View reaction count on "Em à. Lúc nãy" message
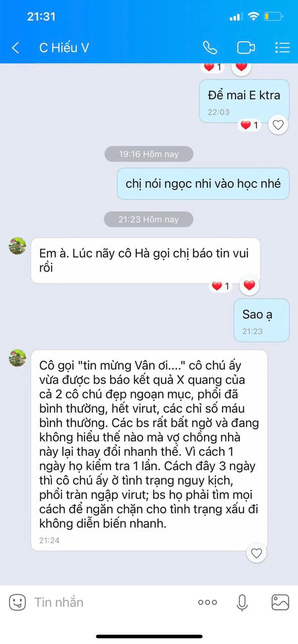Screen dimensions: 298x644 point(221,286)
